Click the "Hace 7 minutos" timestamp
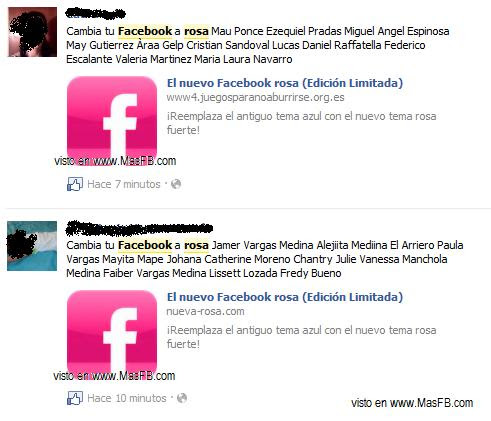 (124, 184)
